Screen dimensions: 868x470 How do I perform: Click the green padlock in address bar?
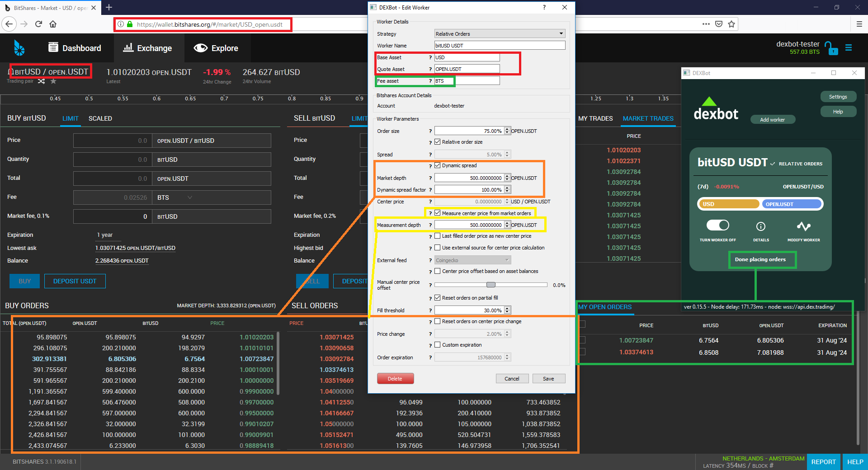(x=130, y=24)
